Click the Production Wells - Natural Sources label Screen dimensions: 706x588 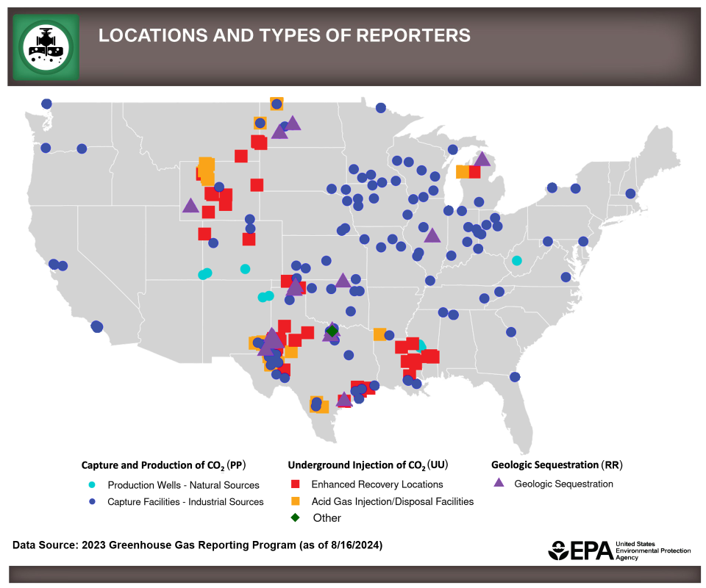point(184,485)
